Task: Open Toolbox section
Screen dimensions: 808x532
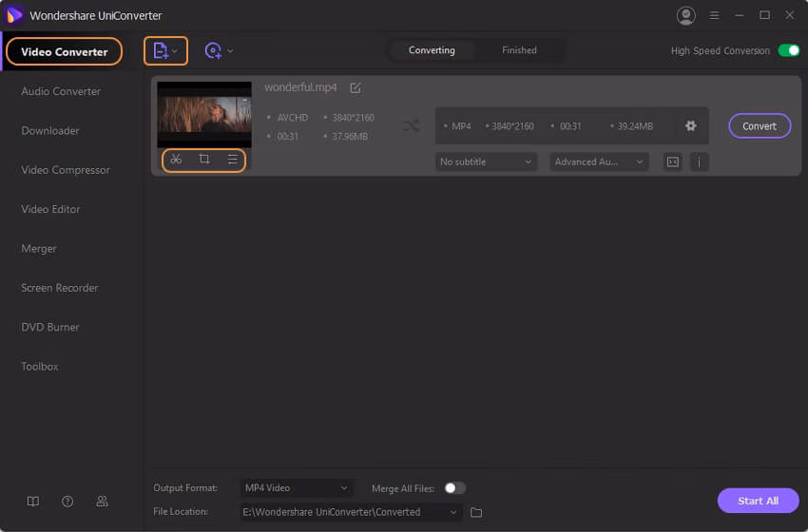Action: [x=40, y=367]
